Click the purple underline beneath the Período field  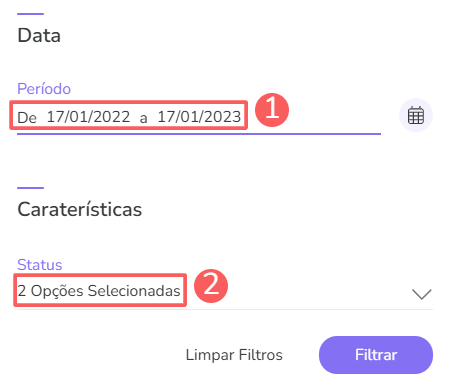coord(199,134)
